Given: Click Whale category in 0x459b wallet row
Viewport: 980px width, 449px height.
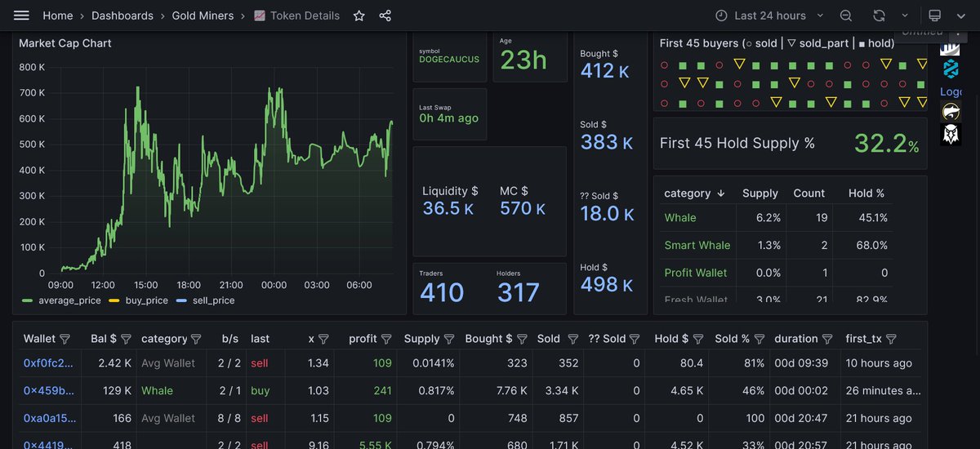Looking at the screenshot, I should (x=158, y=391).
